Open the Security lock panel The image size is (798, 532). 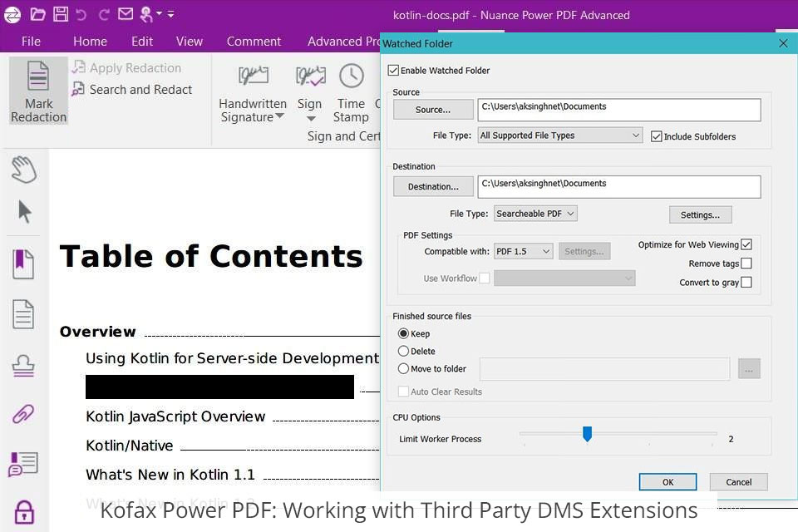(24, 512)
